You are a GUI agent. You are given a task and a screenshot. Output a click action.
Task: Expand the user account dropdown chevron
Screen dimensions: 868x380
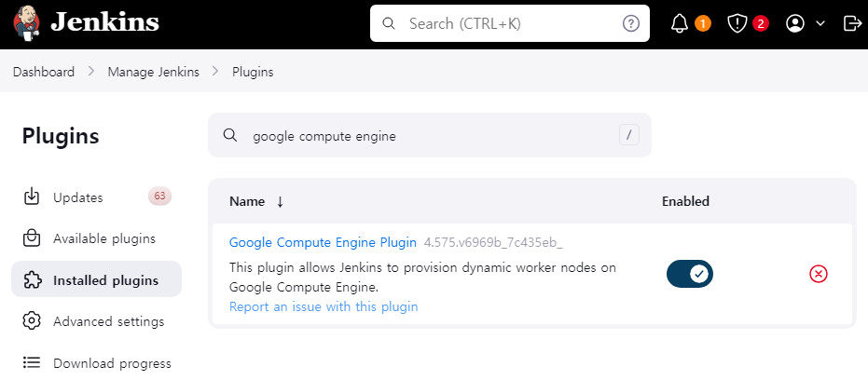click(820, 24)
